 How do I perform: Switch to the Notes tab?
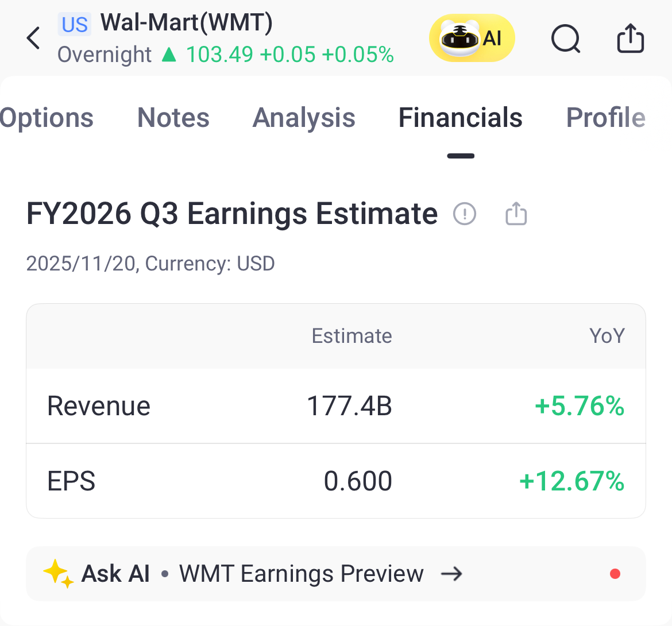173,118
